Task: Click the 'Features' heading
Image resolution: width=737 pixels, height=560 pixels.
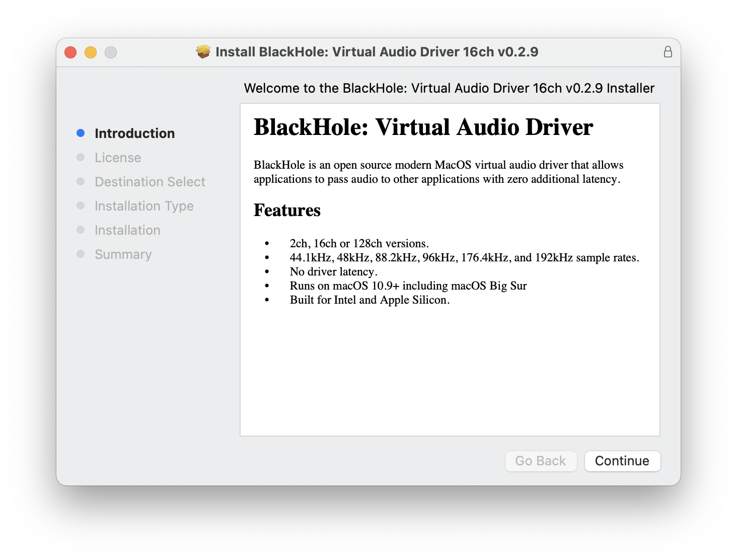Action: pyautogui.click(x=287, y=211)
